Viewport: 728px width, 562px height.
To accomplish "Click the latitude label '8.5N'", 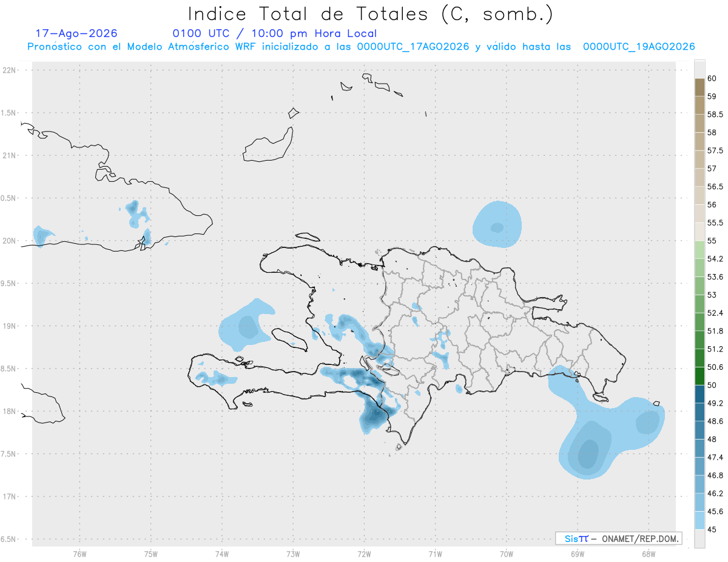I will pos(8,369).
